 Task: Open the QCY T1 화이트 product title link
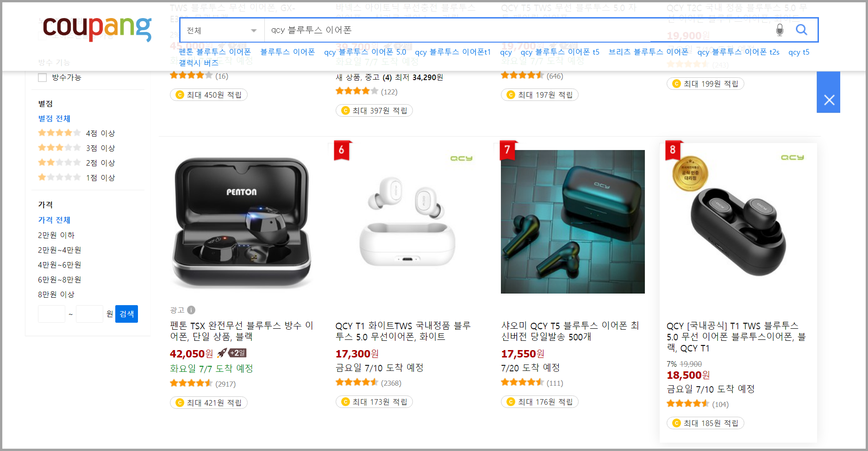[x=403, y=331]
